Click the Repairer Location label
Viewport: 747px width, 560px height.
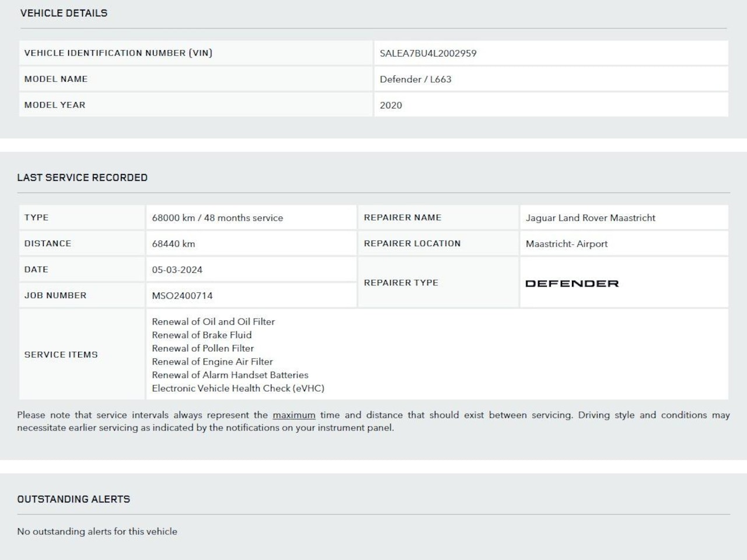(412, 243)
